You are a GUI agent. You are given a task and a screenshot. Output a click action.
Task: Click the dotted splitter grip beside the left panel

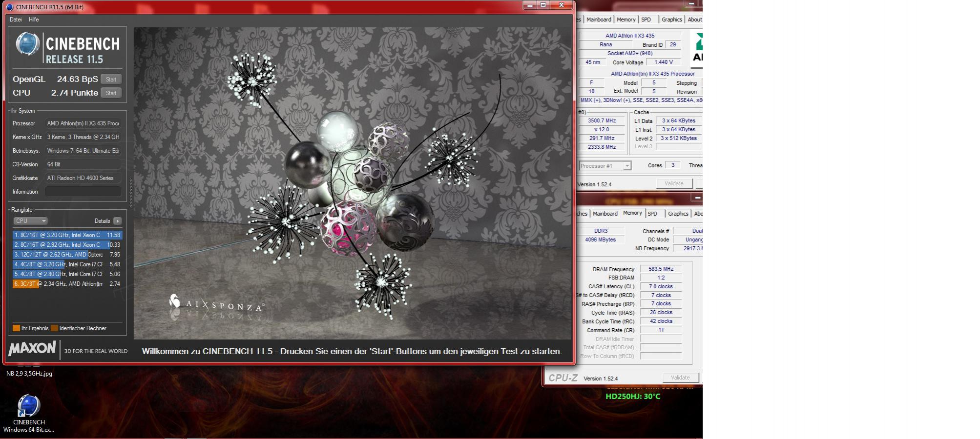[x=130, y=194]
